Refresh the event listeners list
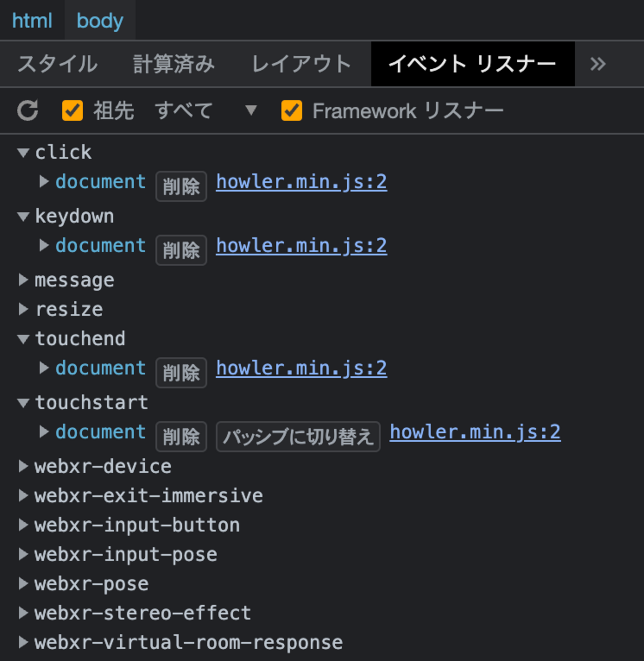The height and width of the screenshot is (661, 644). coord(28,110)
